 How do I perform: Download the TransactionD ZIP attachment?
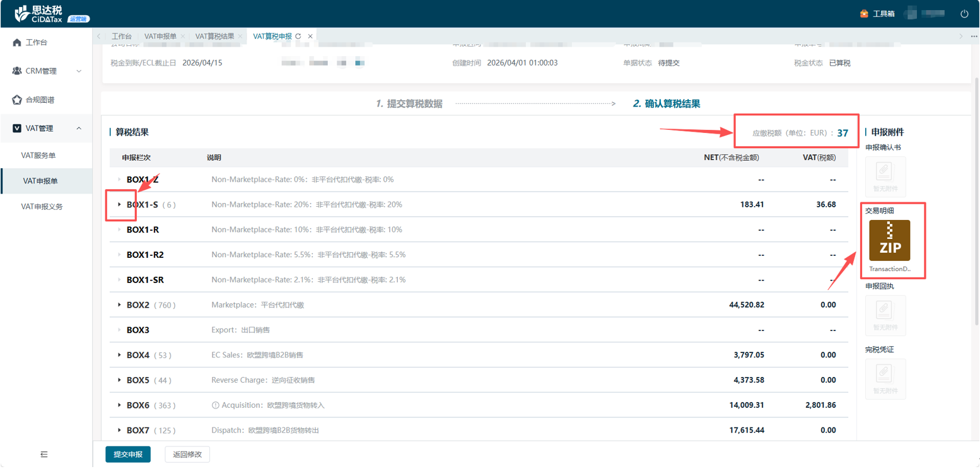tap(889, 241)
